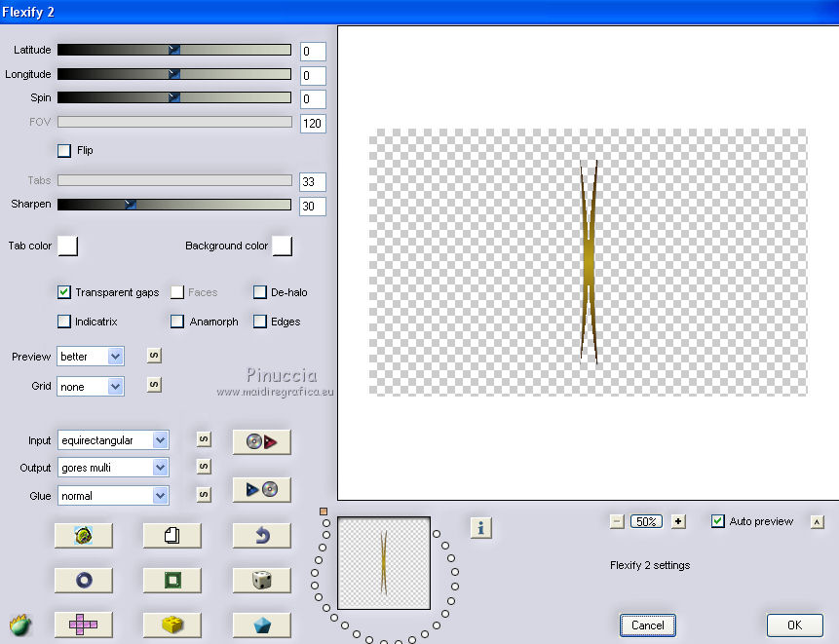
Task: Click the Longitude value field
Action: [x=313, y=75]
